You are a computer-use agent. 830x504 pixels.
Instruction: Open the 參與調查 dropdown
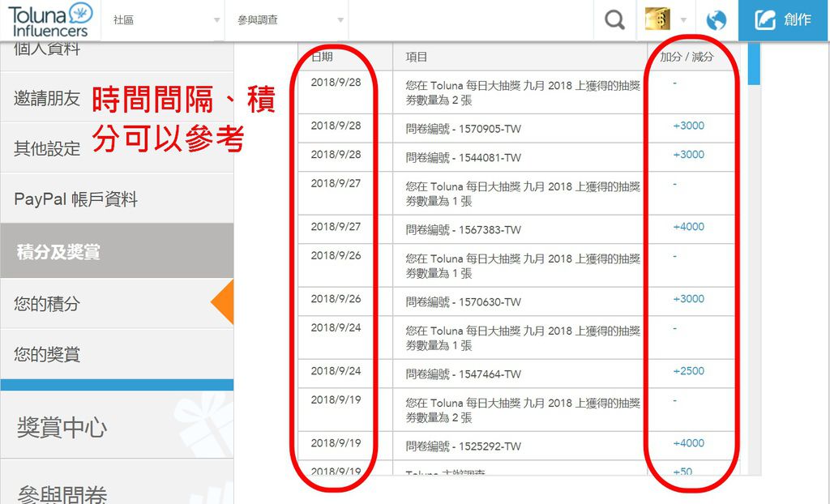pyautogui.click(x=284, y=18)
